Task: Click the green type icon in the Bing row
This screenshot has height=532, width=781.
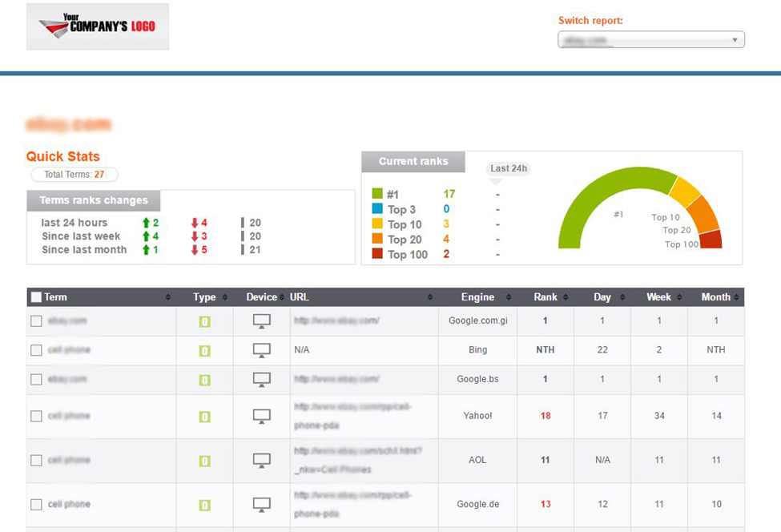Action: (205, 351)
